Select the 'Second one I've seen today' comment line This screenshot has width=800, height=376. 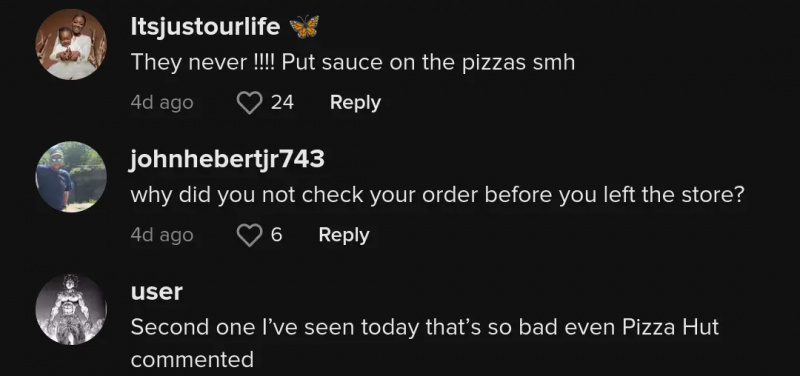click(x=424, y=327)
